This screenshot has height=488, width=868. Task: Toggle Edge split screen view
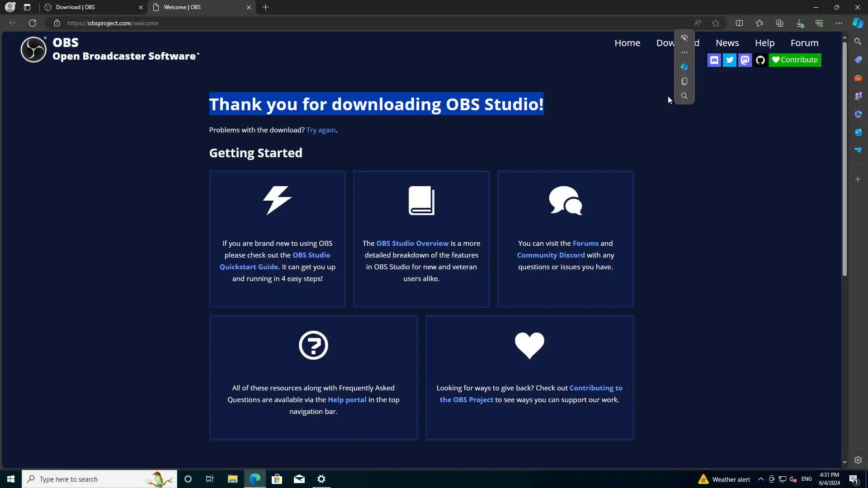(x=739, y=23)
